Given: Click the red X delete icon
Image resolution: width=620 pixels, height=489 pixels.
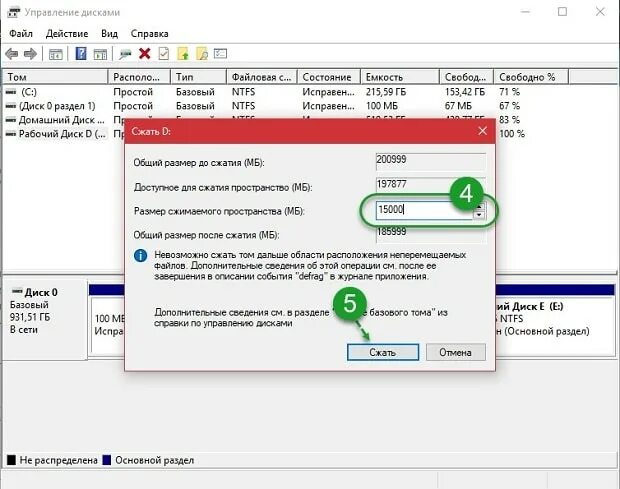Looking at the screenshot, I should 145,53.
